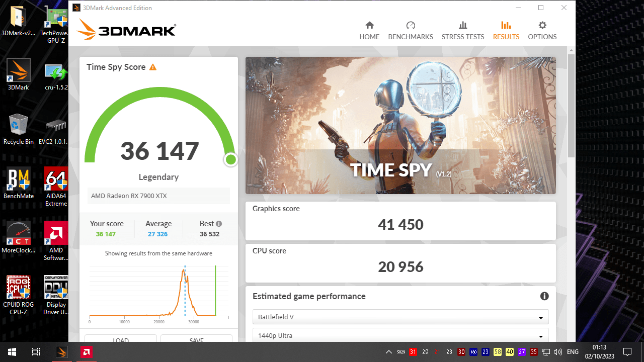This screenshot has width=644, height=362.
Task: Click the blue 180 sensor tray icon
Action: (x=473, y=352)
